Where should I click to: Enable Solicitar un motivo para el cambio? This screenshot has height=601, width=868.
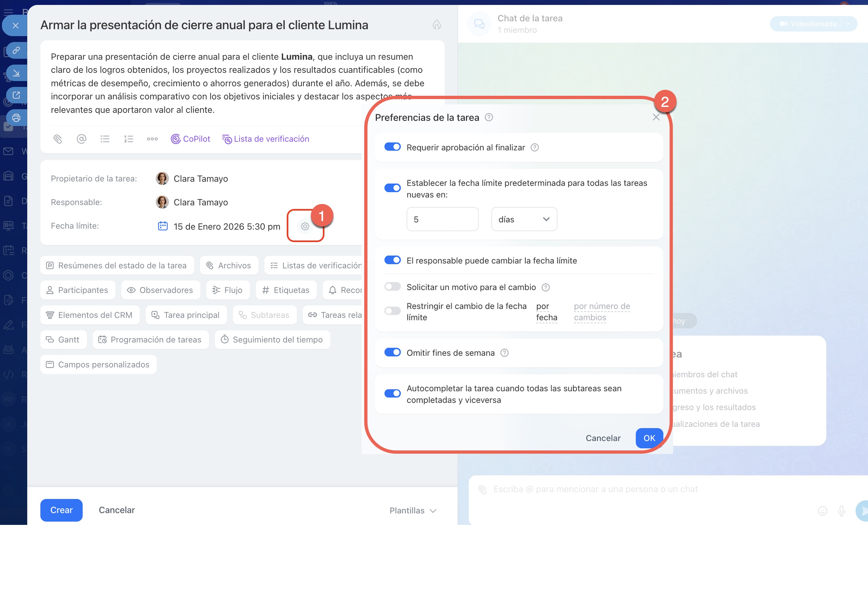(x=392, y=287)
